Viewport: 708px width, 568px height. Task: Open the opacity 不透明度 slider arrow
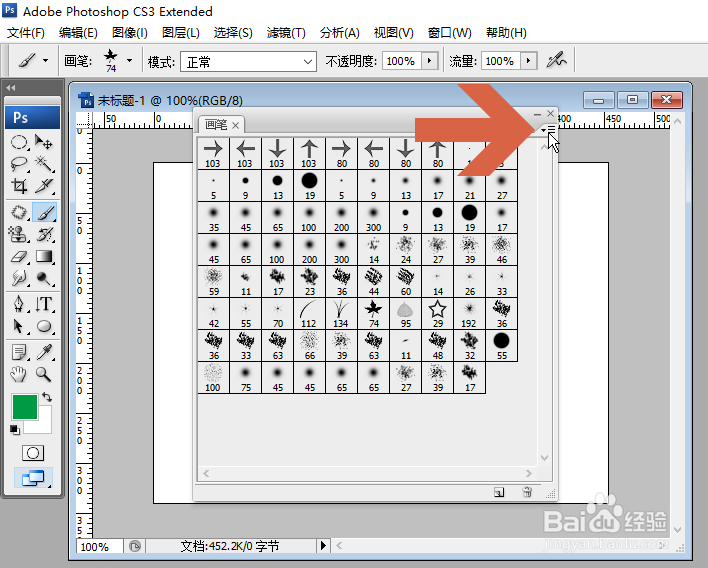(429, 61)
